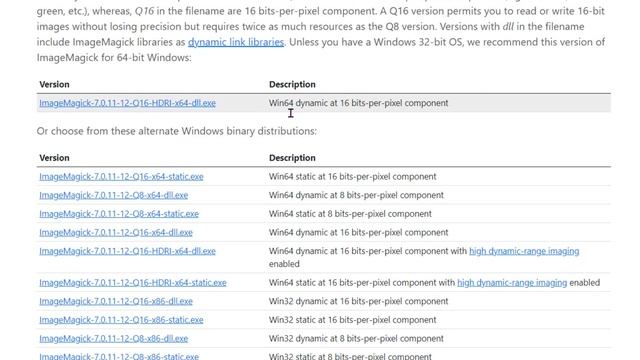The height and width of the screenshot is (360, 640).
Task: Click Version header of the recommended download table
Action: 54,84
